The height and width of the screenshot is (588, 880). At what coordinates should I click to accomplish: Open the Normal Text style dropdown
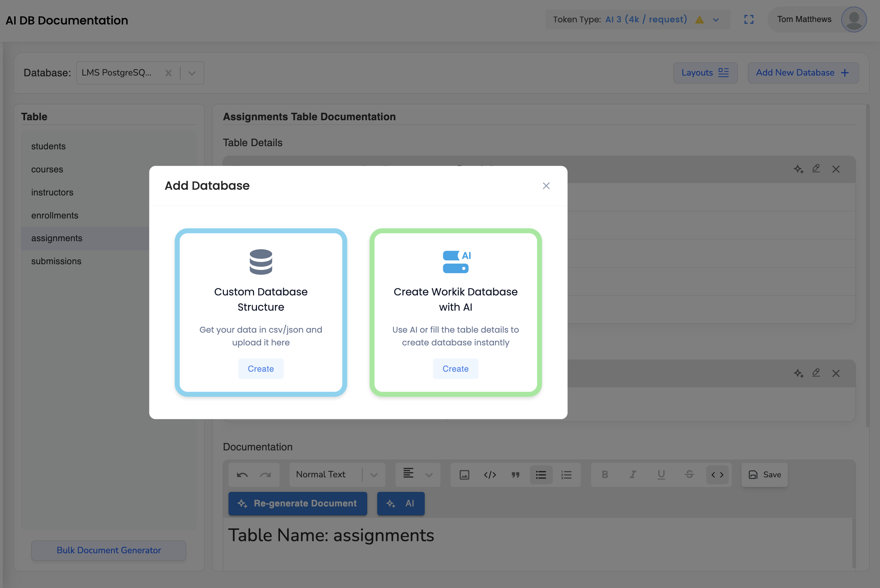click(373, 475)
